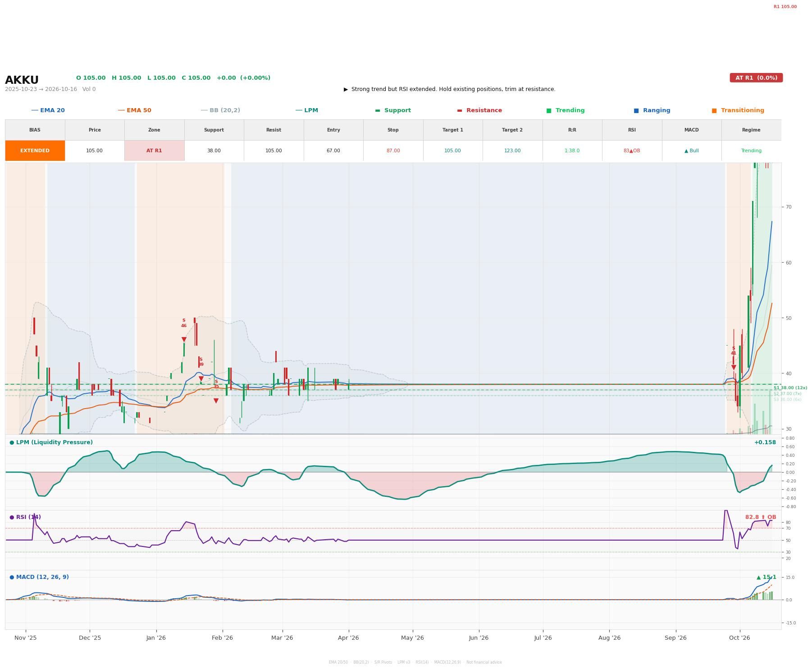Screen dimensions: 812x669
Task: Click the red sell triangle under S 41
Action: pos(734,368)
